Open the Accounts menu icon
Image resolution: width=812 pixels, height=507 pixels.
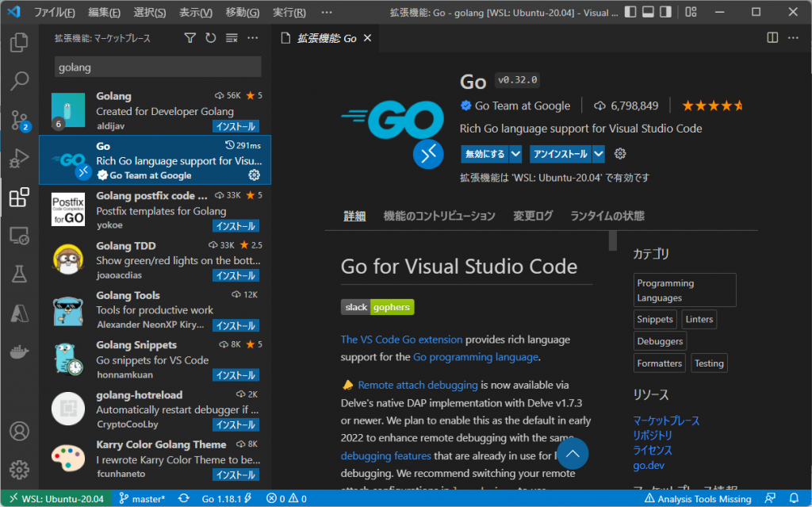pos(19,432)
